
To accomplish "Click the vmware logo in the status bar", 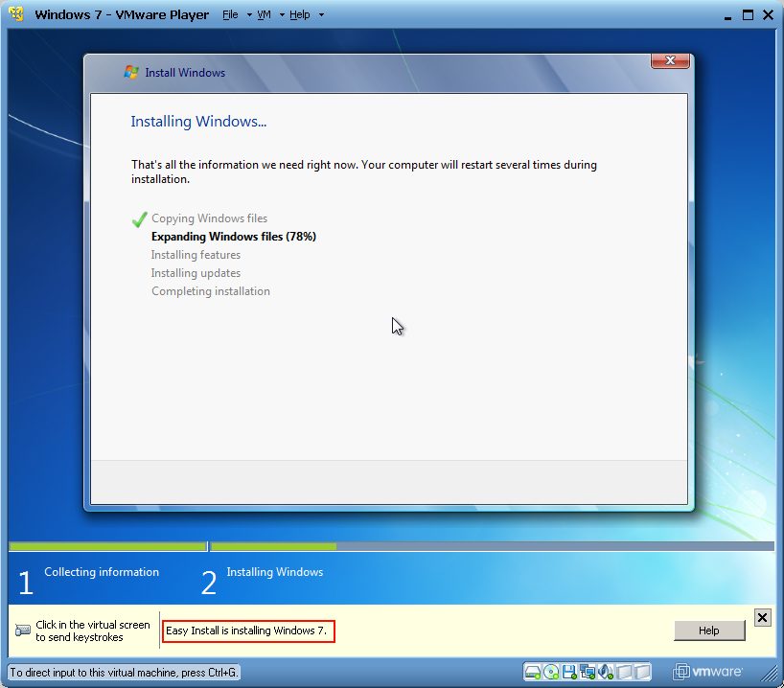I will click(x=707, y=672).
